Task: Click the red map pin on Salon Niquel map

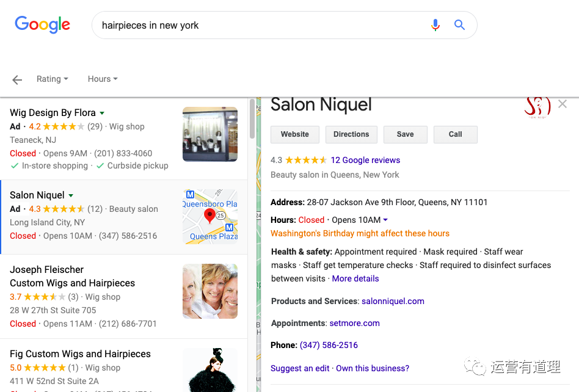Action: (209, 216)
